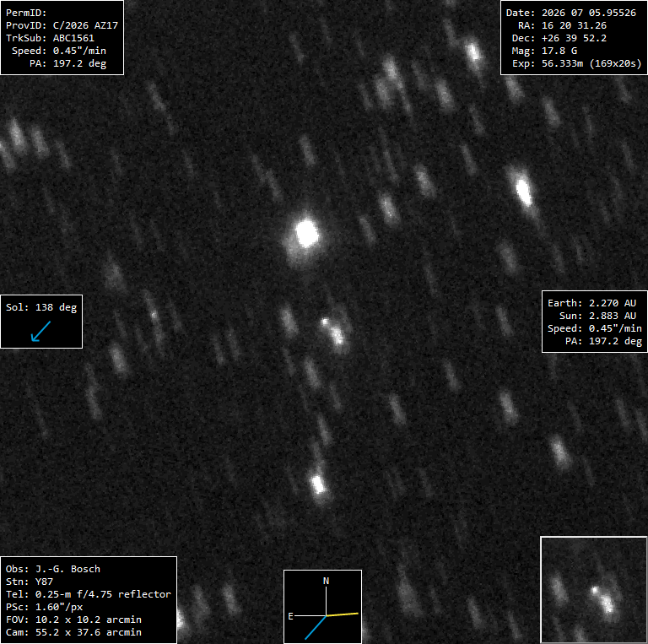Click the solar direction arrow under Sol: 138 deg
Viewport: 648px width, 644px height.
click(40, 332)
